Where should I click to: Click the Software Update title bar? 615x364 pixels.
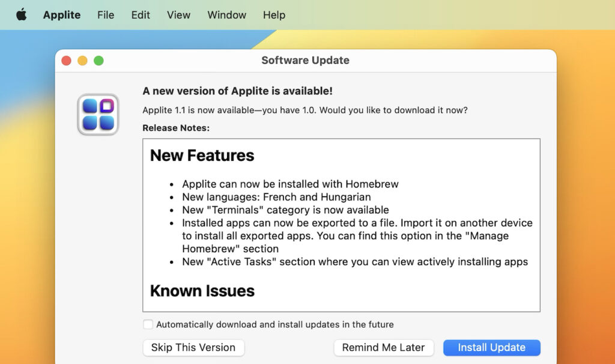[x=305, y=61]
